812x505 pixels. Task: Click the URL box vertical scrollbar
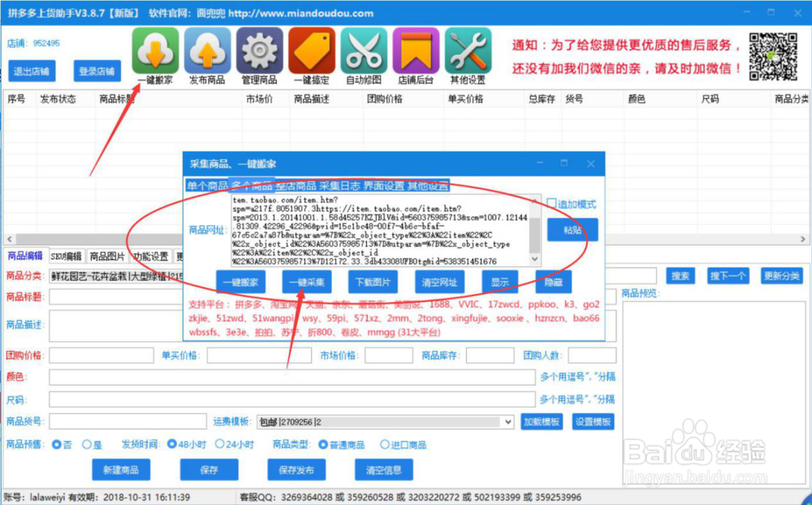click(534, 230)
